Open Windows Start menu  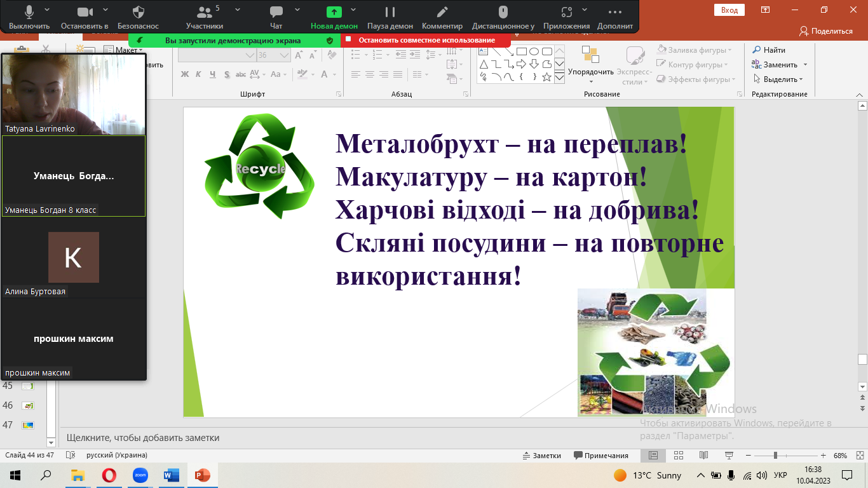[x=15, y=475]
